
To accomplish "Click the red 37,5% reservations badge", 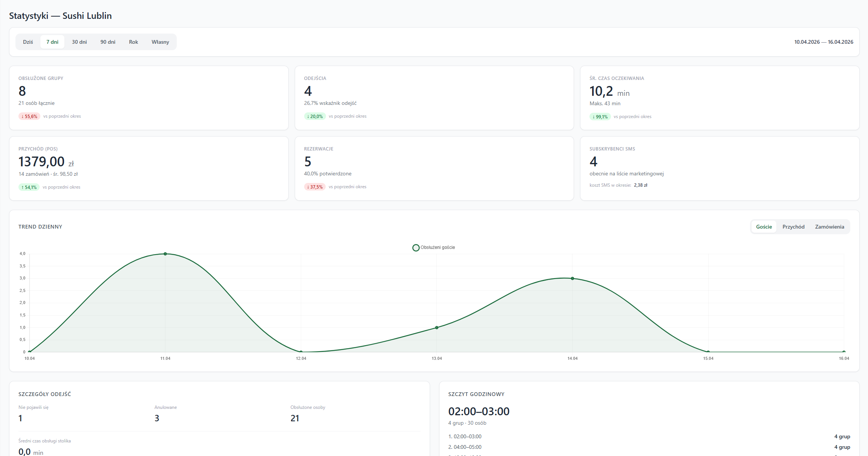I will (x=315, y=187).
